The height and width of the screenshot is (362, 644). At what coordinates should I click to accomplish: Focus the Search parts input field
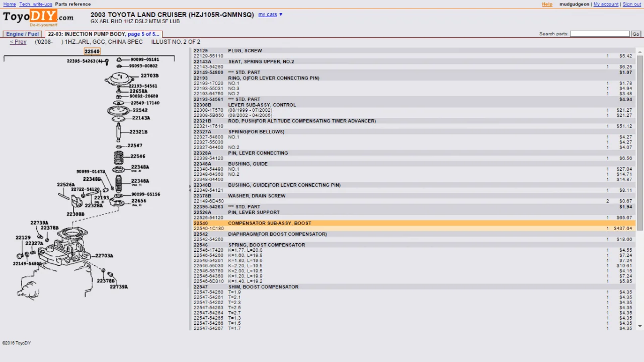[x=600, y=34]
